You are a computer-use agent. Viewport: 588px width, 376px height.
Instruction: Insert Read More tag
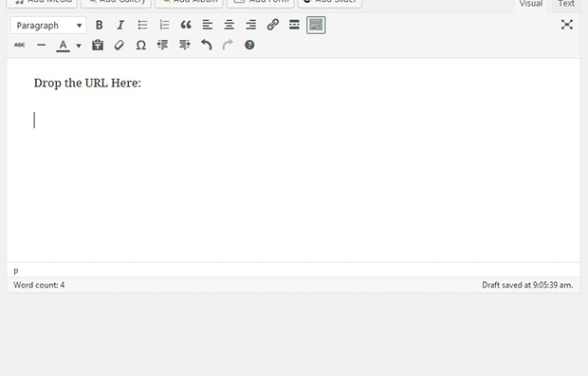tap(294, 26)
